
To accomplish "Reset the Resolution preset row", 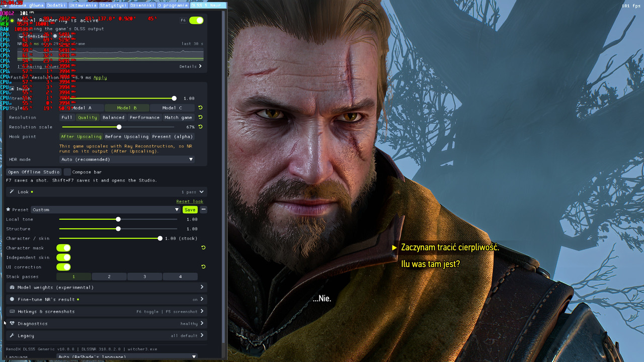I will tap(200, 117).
